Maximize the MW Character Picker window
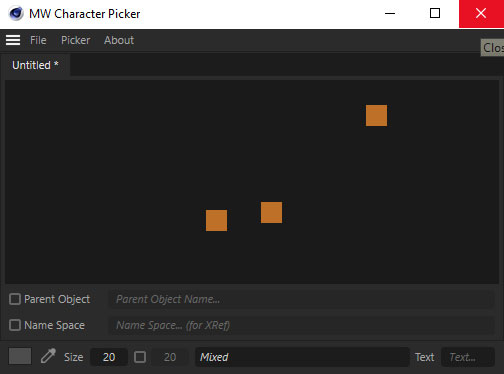The height and width of the screenshot is (374, 504). [x=435, y=14]
